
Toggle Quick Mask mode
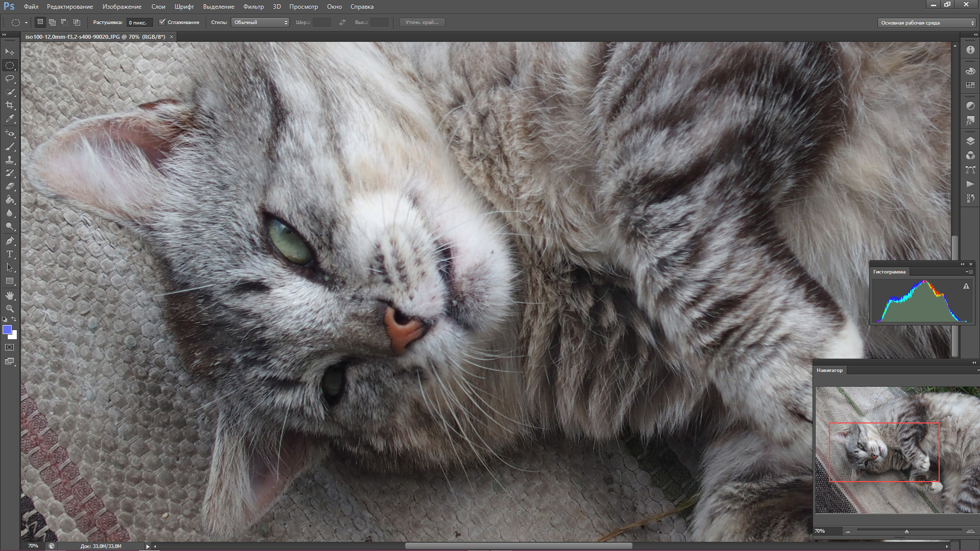10,347
